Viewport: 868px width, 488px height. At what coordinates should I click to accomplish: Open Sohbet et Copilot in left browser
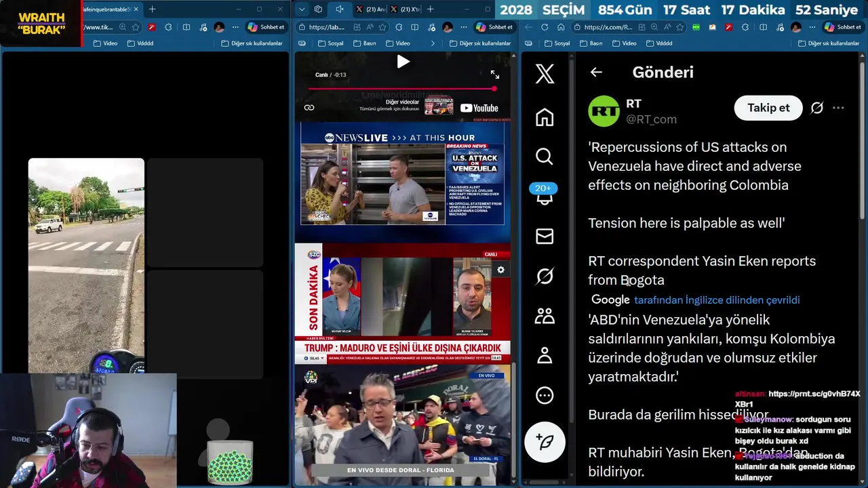click(x=266, y=27)
